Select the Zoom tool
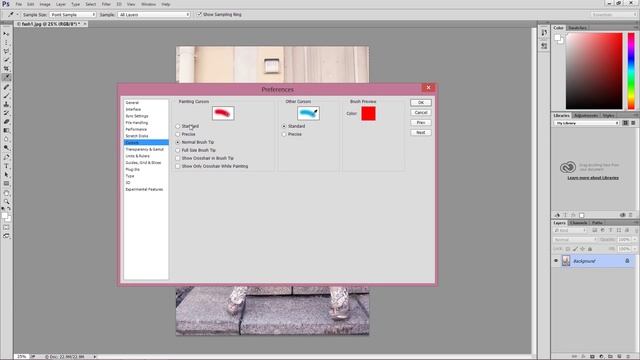The height and width of the screenshot is (360, 640). click(x=6, y=201)
